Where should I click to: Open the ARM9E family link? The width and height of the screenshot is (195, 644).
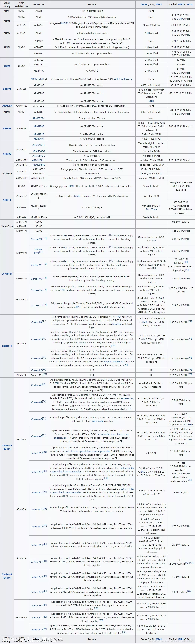click(7, 154)
